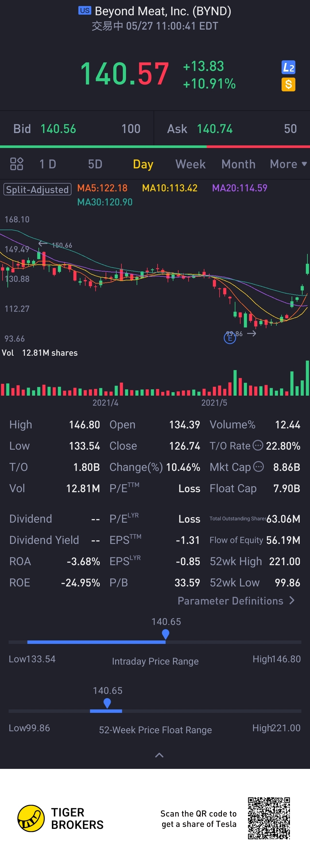Screen dimensions: 310x868
Task: Open the chart layout grid icon
Action: [x=16, y=164]
